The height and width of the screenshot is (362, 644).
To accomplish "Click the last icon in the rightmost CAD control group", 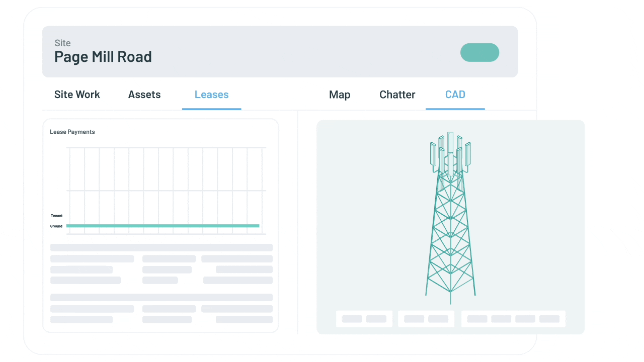I will 548,319.
